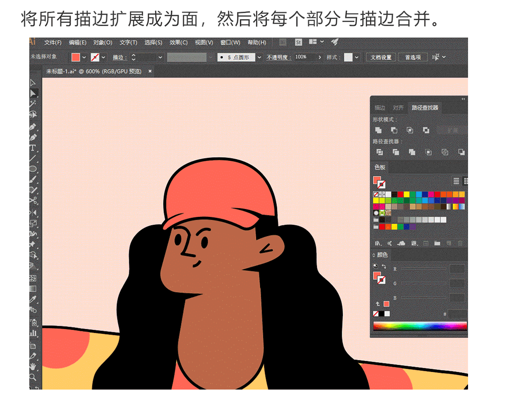Click the opacity 100% input field
506x420 pixels.
tap(305, 57)
